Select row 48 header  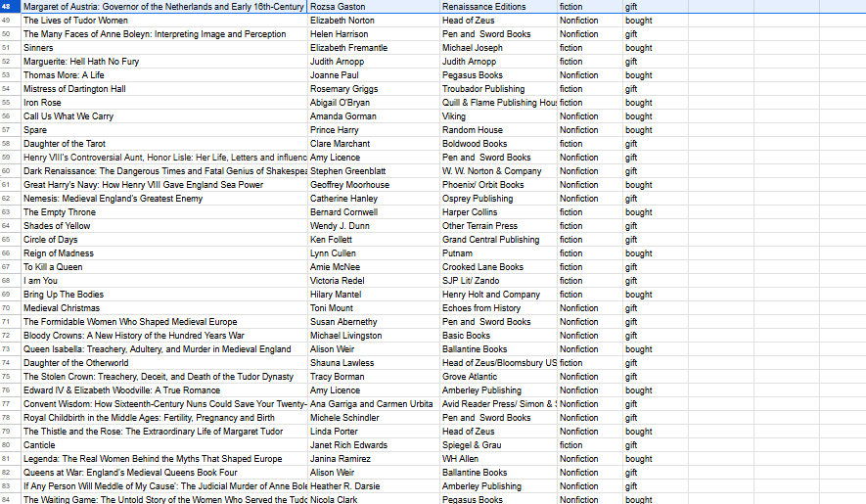click(7, 7)
